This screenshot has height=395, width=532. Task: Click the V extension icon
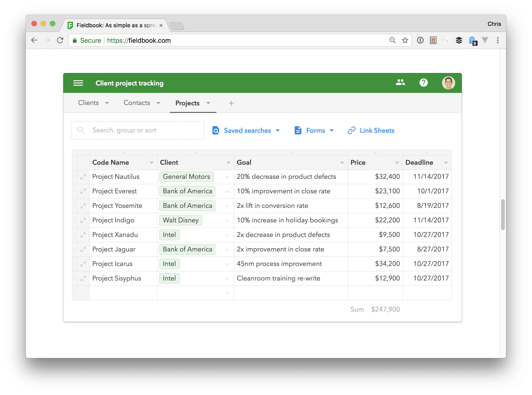pos(485,40)
